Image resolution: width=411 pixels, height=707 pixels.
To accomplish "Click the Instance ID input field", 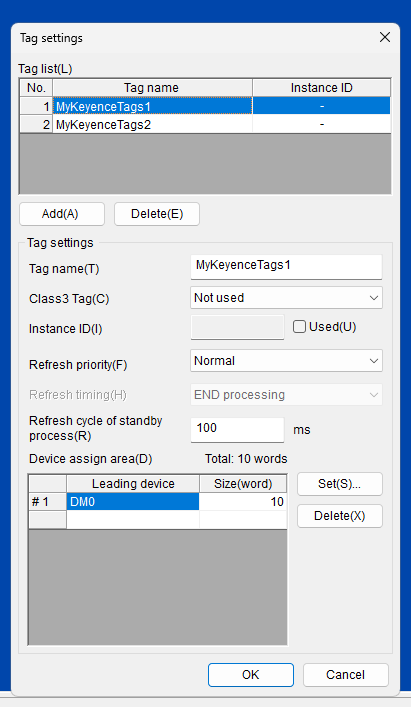I will pyautogui.click(x=237, y=327).
